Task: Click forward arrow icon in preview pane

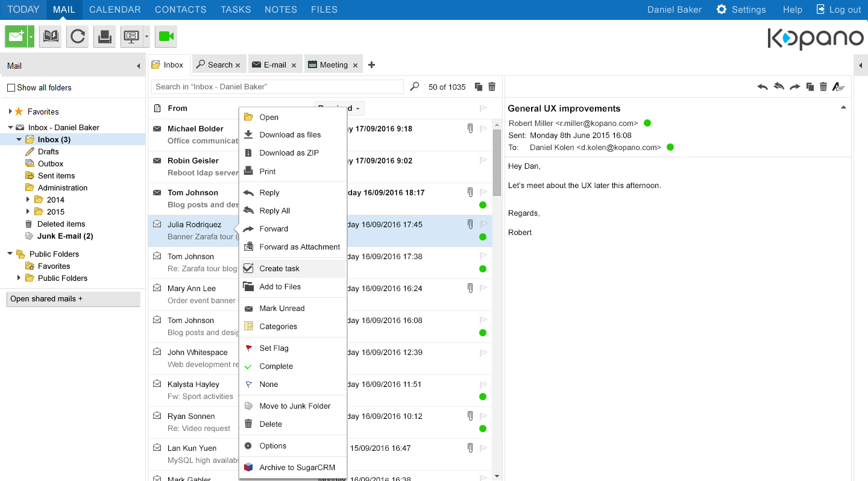Action: pos(794,87)
